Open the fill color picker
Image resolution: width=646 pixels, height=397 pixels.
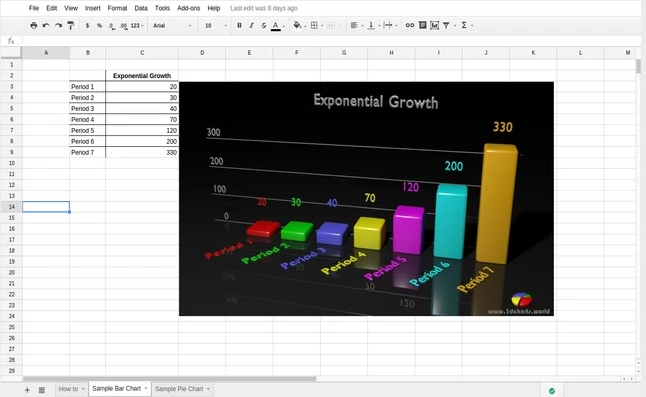[299, 26]
